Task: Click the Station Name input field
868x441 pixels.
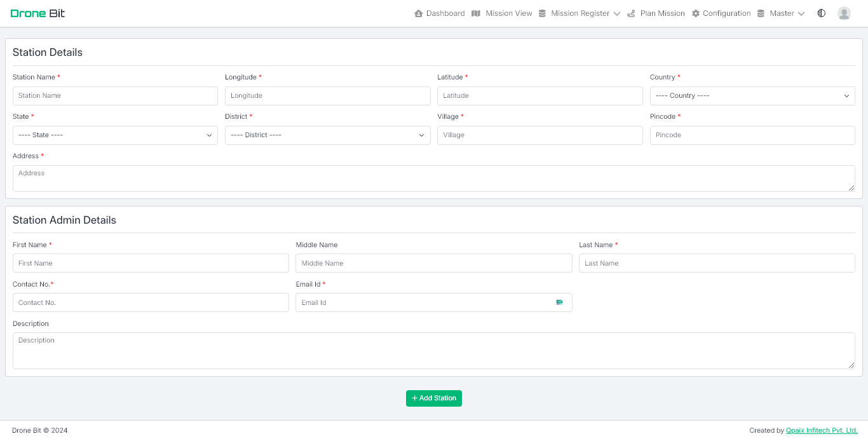Action: (x=115, y=96)
